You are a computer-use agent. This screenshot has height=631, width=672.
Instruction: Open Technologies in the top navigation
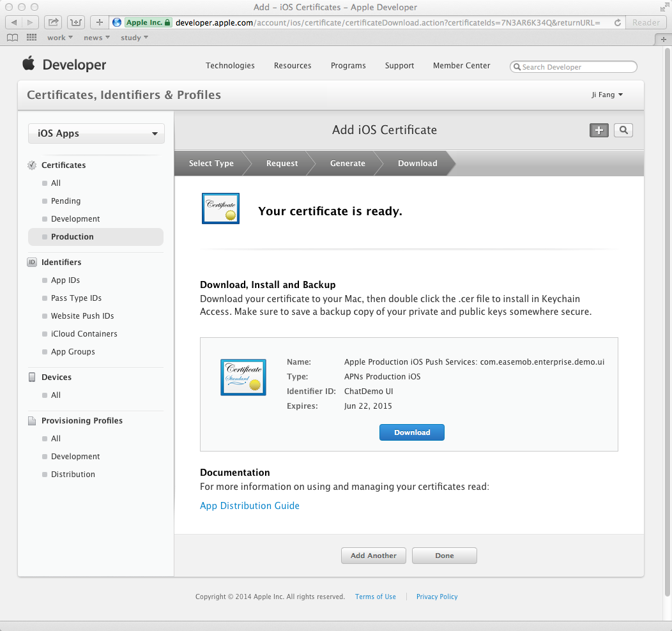tap(230, 66)
